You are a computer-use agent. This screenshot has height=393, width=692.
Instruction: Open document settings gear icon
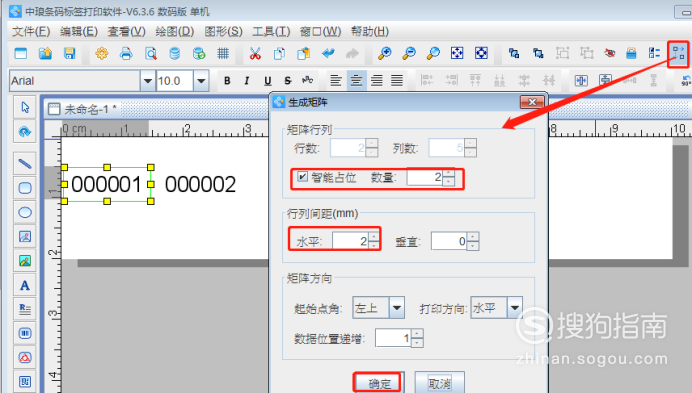102,53
